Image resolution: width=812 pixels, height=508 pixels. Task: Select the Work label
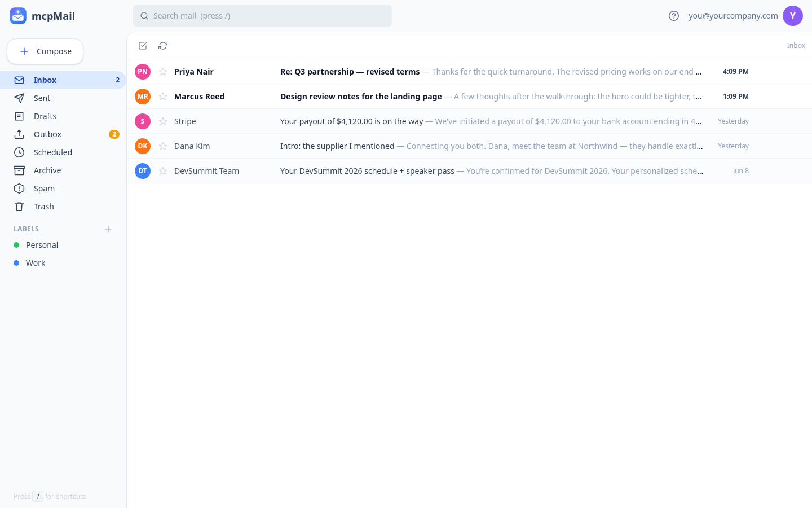point(63,263)
